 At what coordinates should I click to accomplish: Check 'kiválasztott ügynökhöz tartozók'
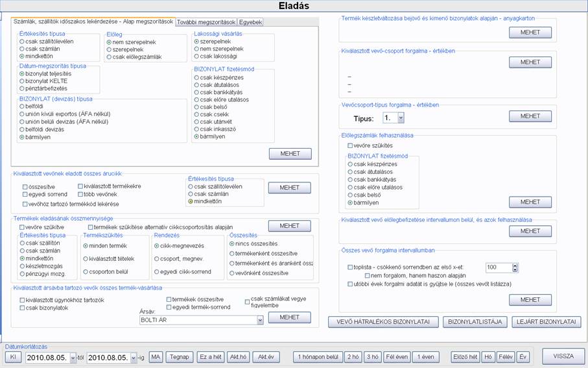[22, 301]
